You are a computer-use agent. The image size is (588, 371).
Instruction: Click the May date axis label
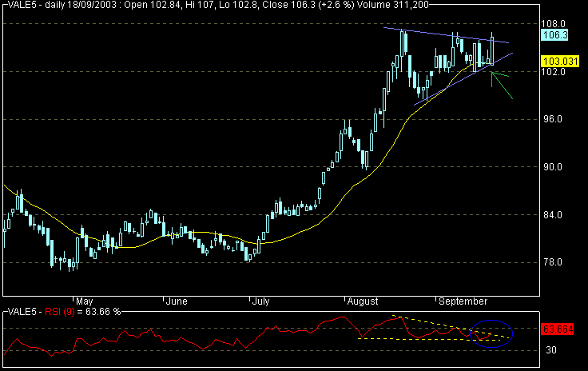(85, 301)
